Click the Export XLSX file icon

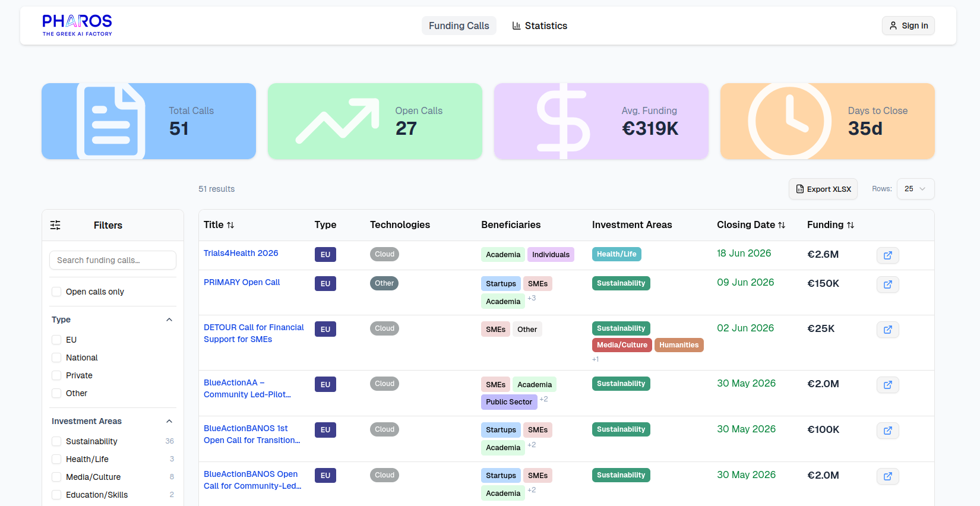point(800,189)
